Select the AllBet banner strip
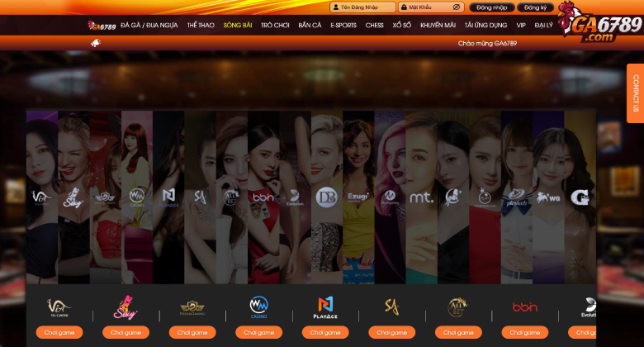The image size is (644, 347). point(232,197)
